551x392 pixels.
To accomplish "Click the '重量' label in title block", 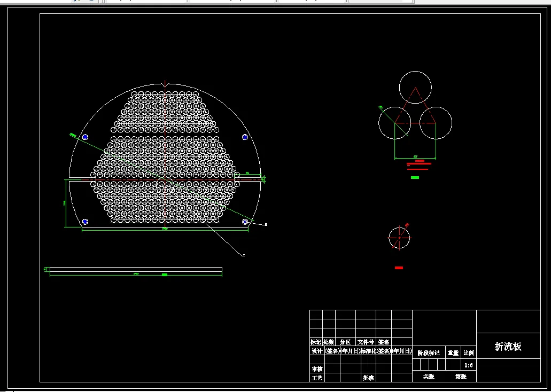I will [x=453, y=353].
